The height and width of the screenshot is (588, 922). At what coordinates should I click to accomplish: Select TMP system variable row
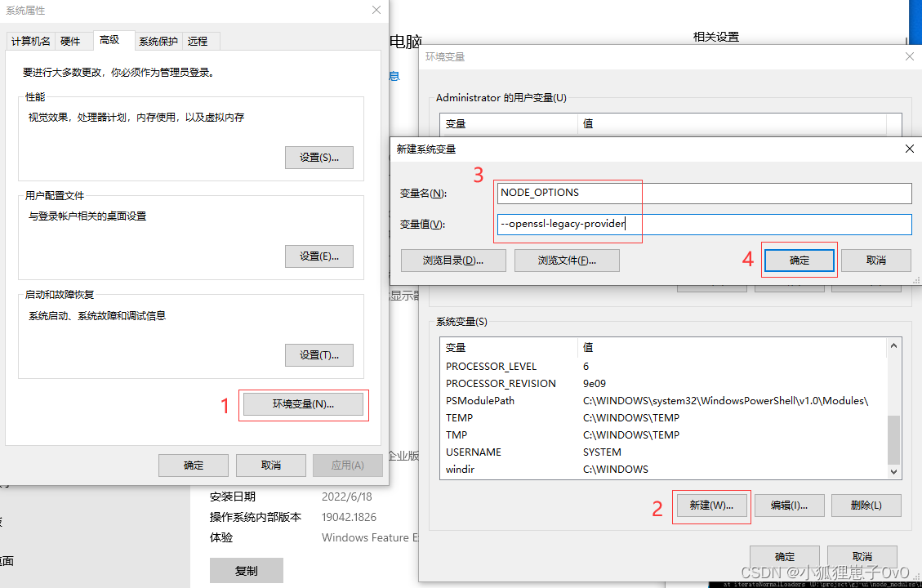[x=662, y=434]
